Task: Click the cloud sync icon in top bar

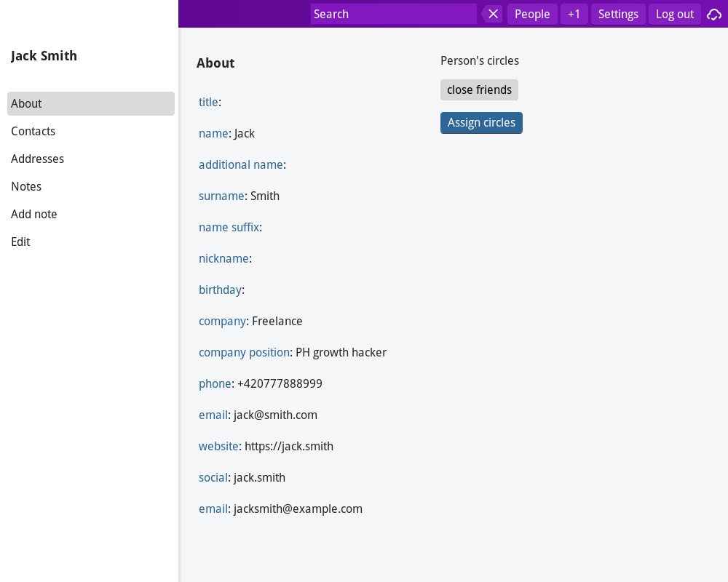Action: pos(714,14)
